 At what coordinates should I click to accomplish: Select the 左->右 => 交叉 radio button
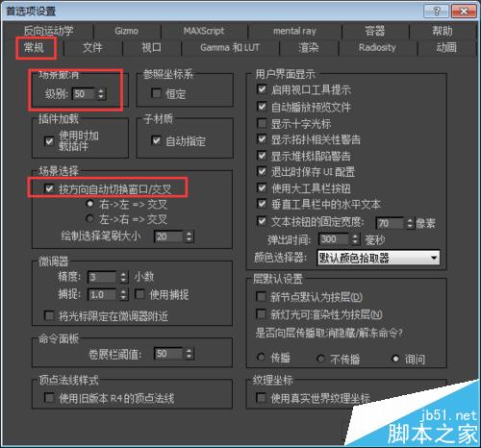(x=90, y=219)
